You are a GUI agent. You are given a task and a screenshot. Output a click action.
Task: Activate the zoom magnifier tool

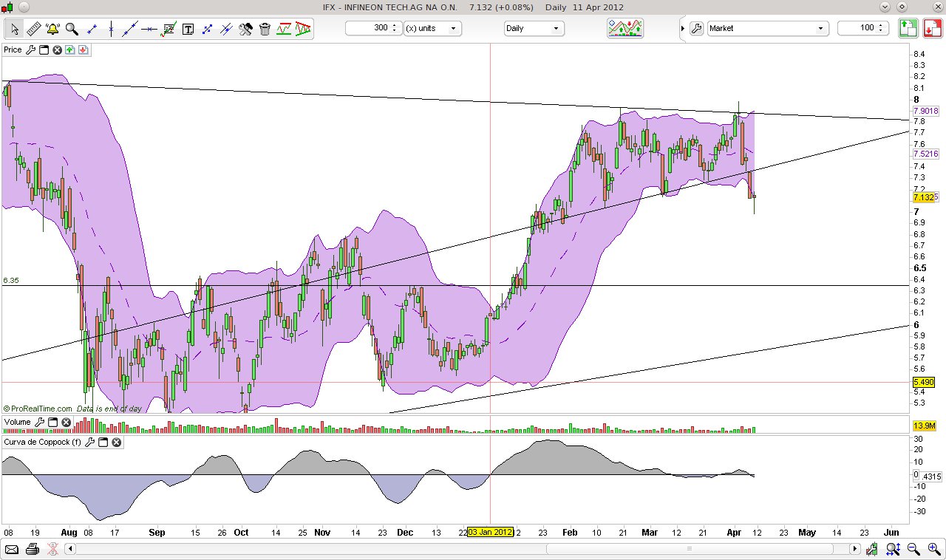tap(71, 28)
